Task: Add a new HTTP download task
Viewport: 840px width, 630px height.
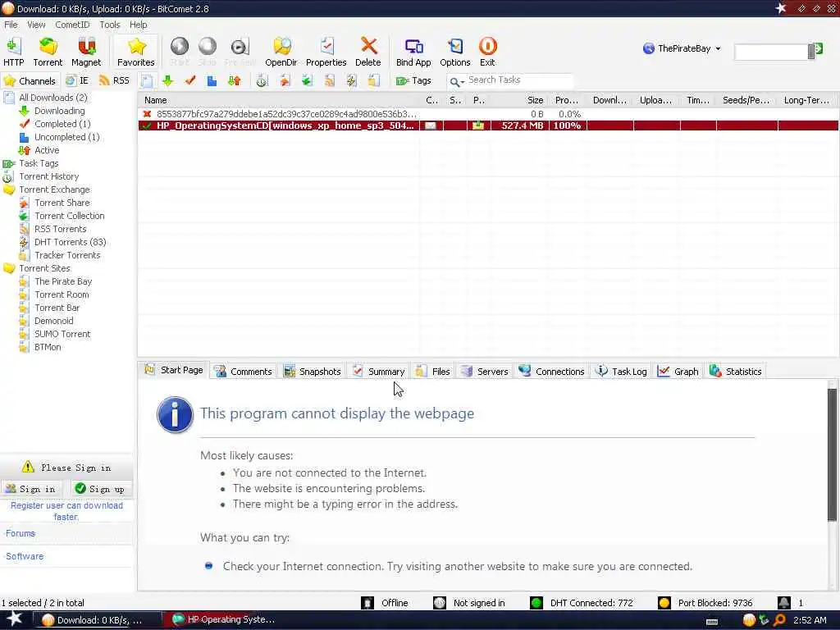Action: [x=14, y=52]
